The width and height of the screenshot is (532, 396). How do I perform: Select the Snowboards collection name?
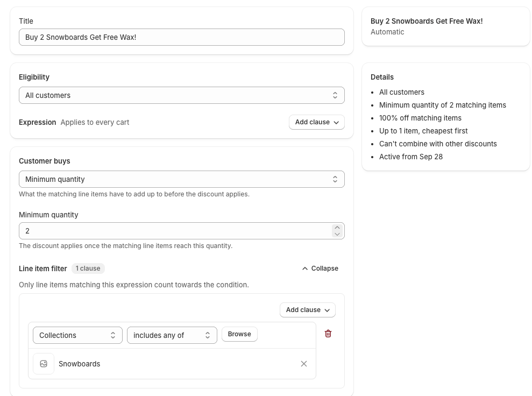[x=80, y=364]
